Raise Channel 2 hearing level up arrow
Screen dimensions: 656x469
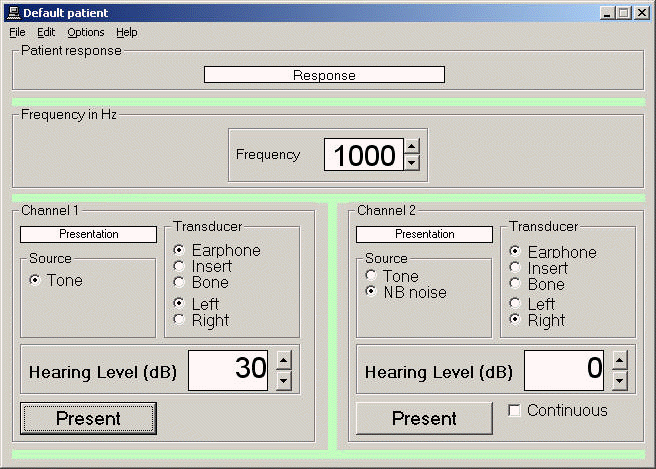tap(619, 360)
